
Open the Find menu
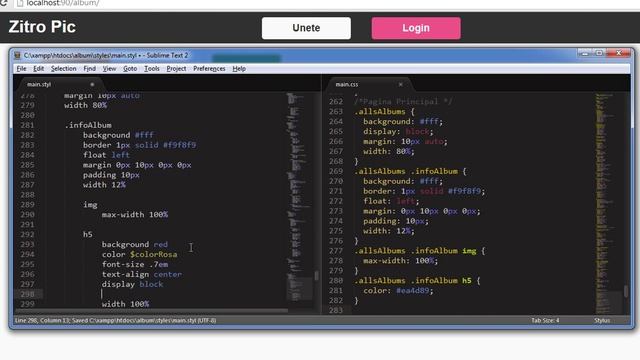89,69
